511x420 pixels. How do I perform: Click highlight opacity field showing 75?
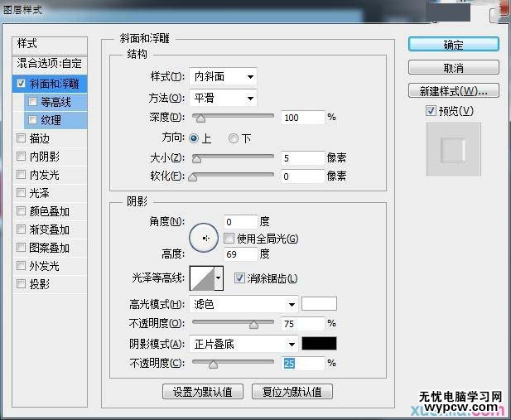[x=303, y=324]
